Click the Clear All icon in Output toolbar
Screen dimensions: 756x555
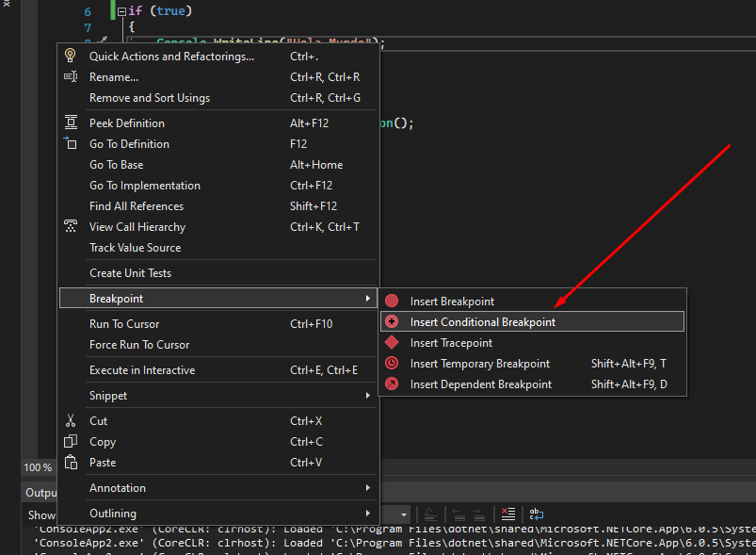click(x=508, y=514)
